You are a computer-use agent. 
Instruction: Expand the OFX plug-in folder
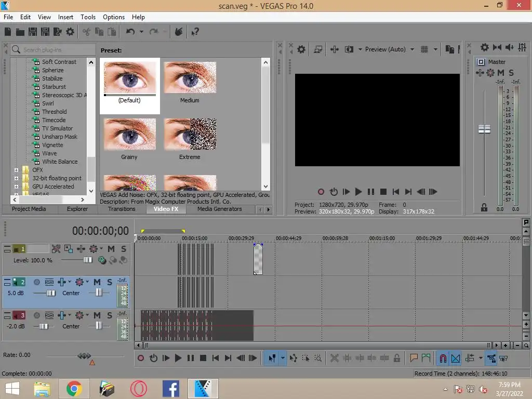(x=16, y=170)
